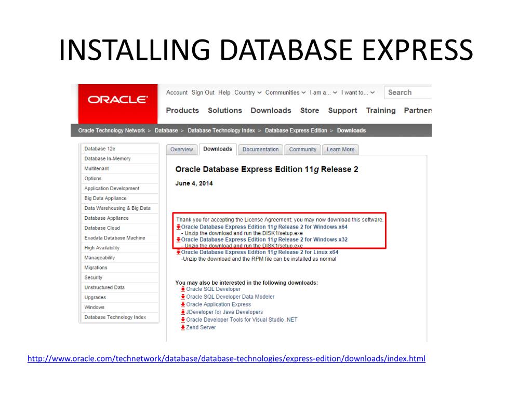The width and height of the screenshot is (532, 399).
Task: Open Unstructured Data in sidebar
Action: coord(119,287)
